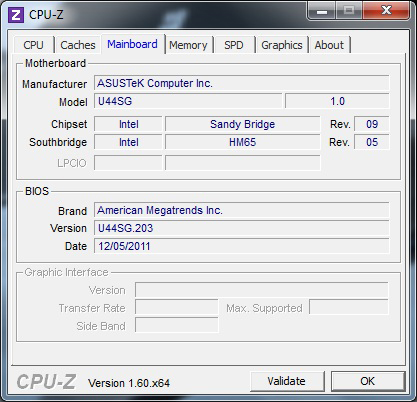
Task: Go to the Memory tab
Action: point(188,45)
